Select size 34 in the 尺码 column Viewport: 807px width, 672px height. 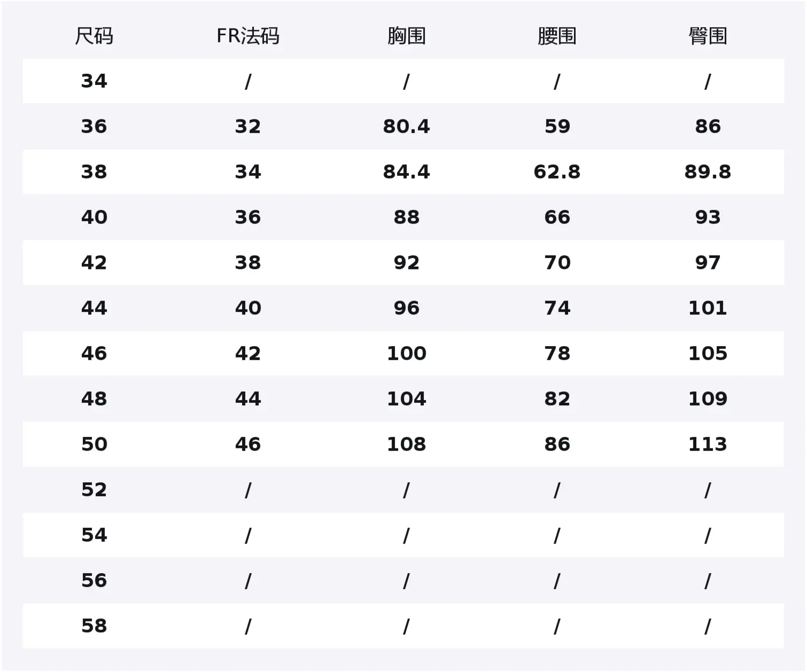(94, 81)
